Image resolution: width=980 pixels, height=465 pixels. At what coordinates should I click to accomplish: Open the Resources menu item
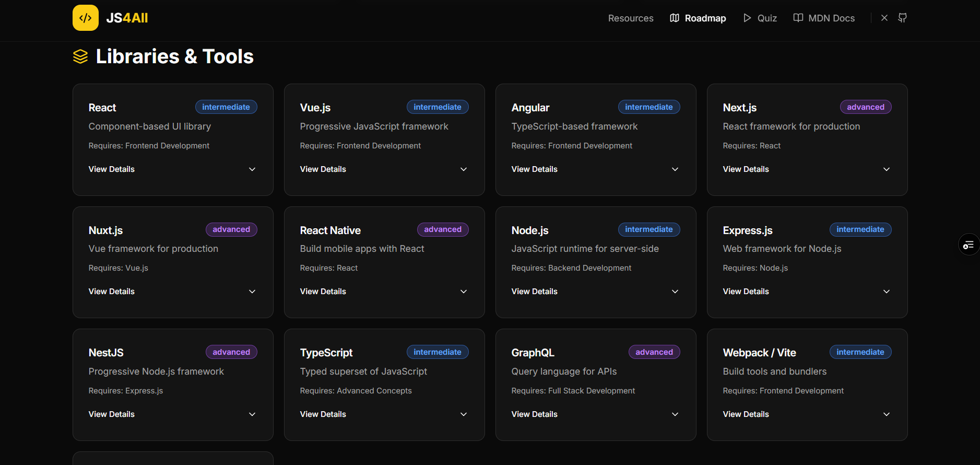tap(631, 18)
